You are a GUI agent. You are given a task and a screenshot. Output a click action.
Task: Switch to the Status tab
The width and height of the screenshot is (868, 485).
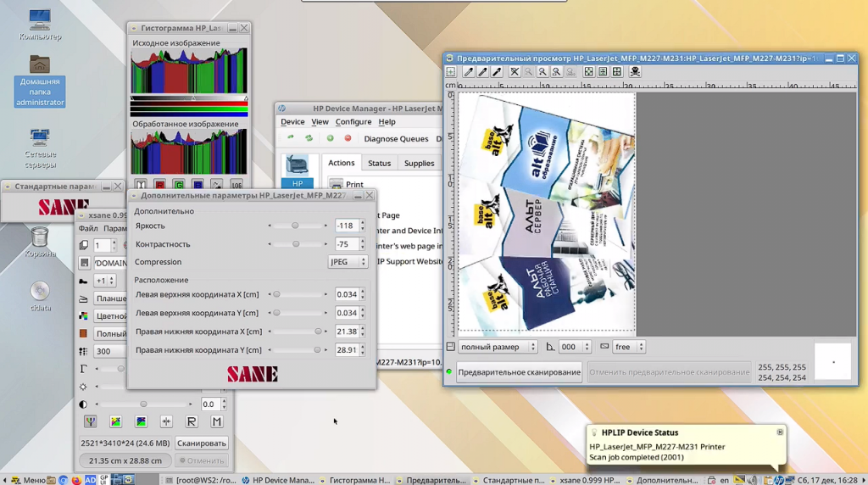[379, 164]
